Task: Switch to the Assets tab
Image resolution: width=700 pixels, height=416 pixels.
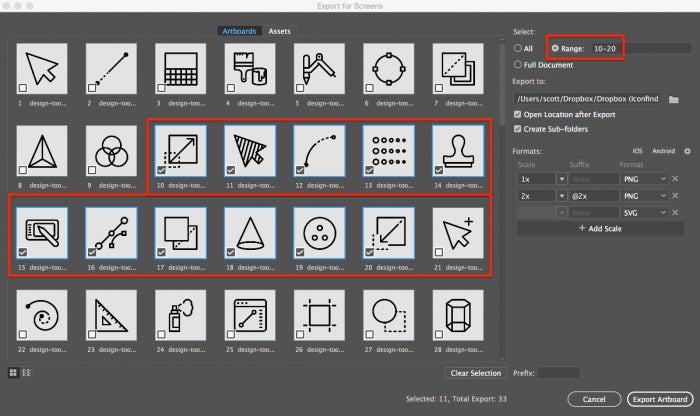Action: 279,31
